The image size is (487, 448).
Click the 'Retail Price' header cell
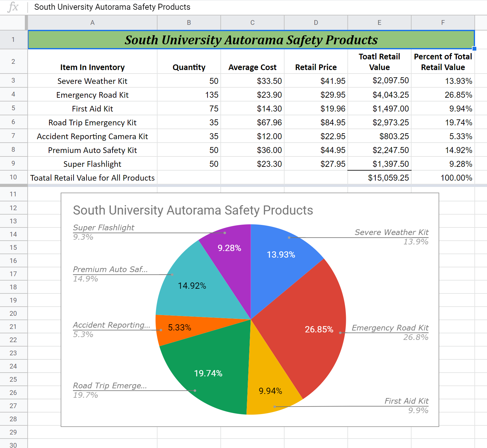click(x=316, y=62)
